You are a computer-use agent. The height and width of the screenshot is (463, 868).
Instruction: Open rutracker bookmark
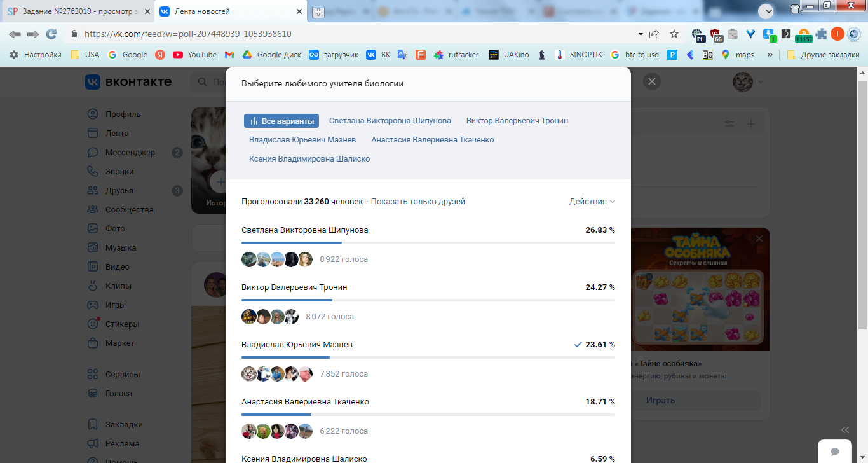(x=456, y=55)
